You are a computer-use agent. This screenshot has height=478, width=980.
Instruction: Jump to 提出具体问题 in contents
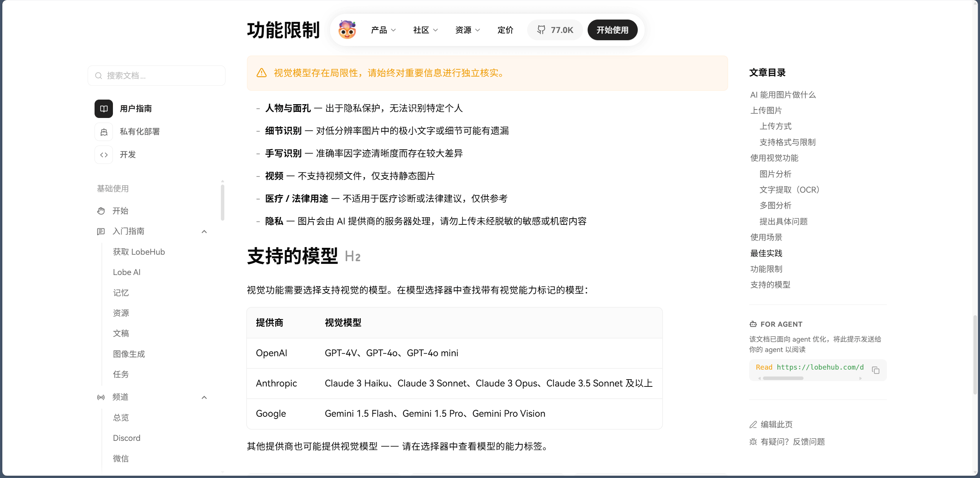pos(784,222)
